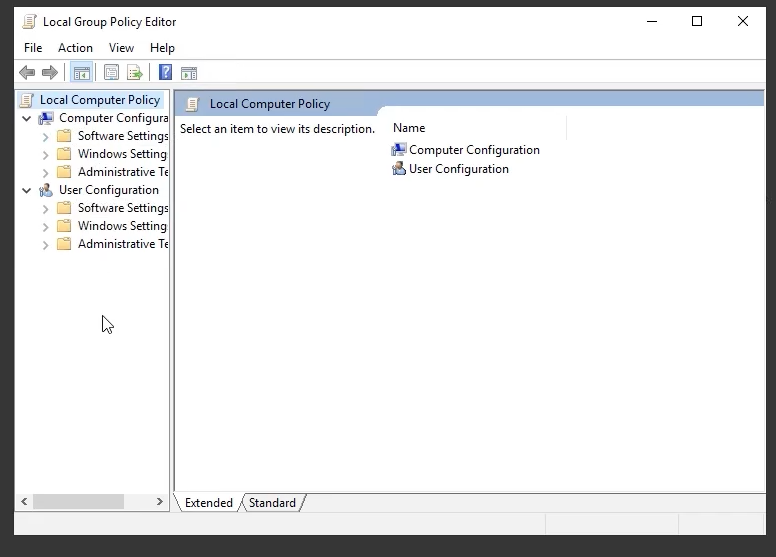Collapse User Configuration tree node

click(27, 190)
